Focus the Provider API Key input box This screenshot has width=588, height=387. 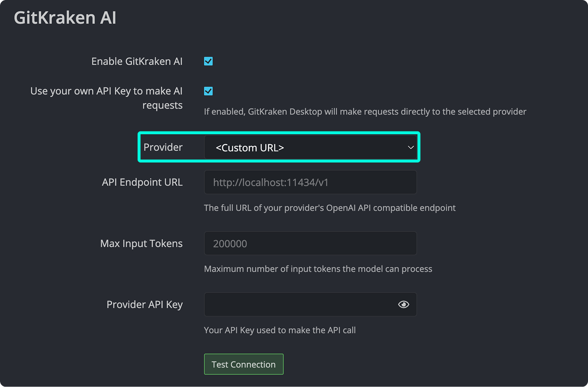click(x=298, y=304)
